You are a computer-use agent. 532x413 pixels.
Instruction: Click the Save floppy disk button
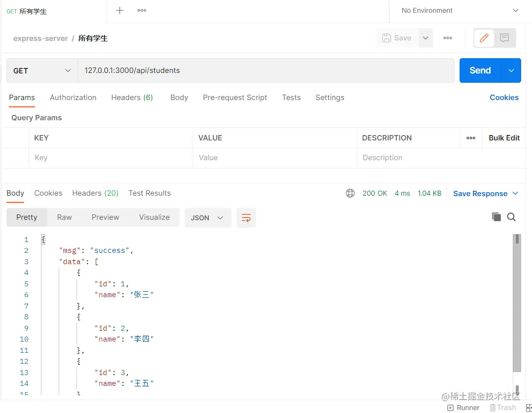pos(397,38)
